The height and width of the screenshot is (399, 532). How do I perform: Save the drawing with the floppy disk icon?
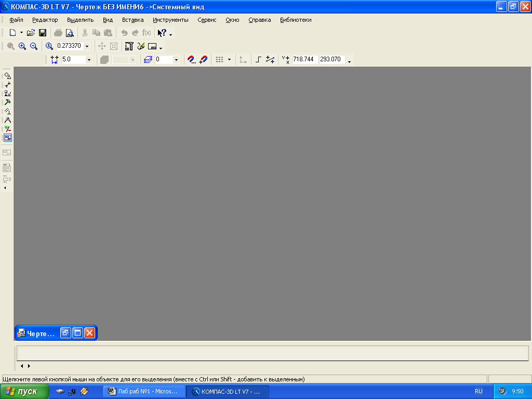tap(43, 33)
